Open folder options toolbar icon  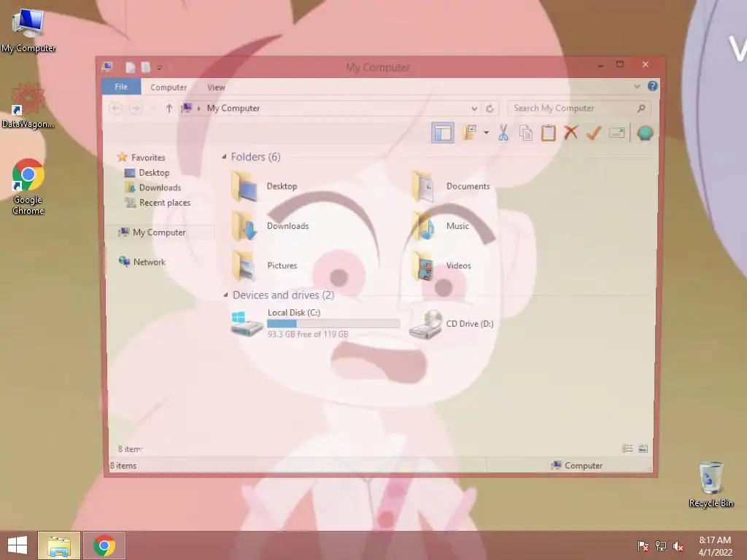tap(470, 133)
